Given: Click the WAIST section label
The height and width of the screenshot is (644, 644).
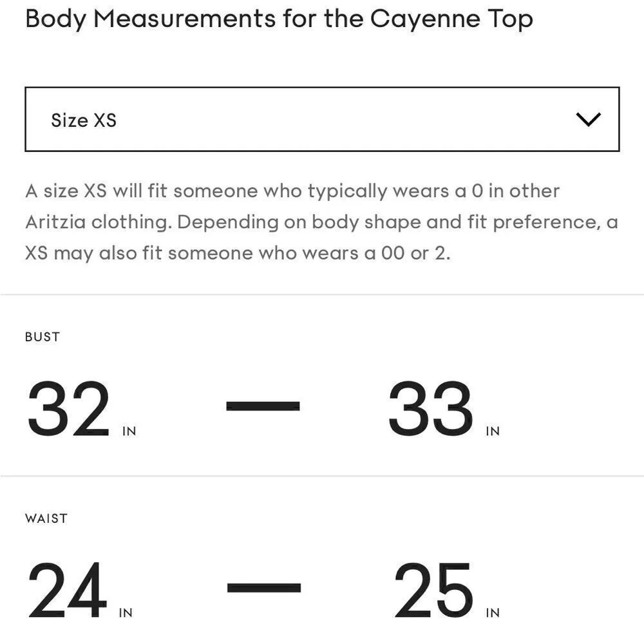Looking at the screenshot, I should (x=46, y=518).
